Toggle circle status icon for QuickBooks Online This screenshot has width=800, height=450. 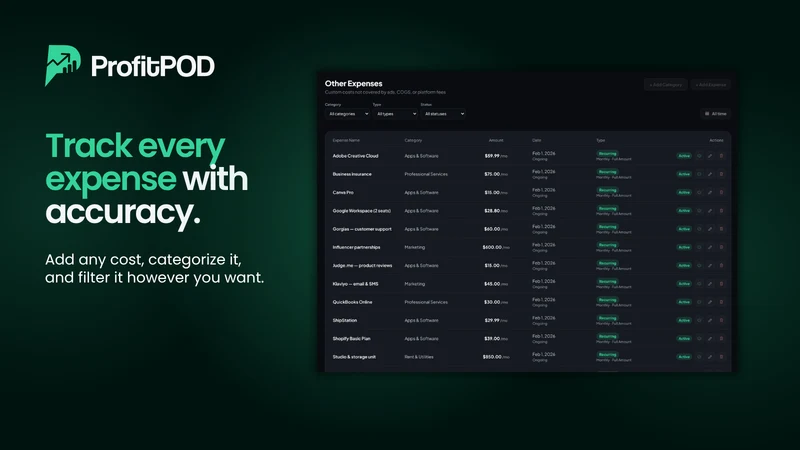699,302
